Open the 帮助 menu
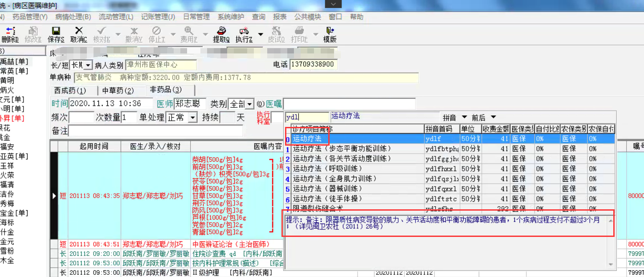The width and height of the screenshot is (644, 277). click(x=357, y=17)
